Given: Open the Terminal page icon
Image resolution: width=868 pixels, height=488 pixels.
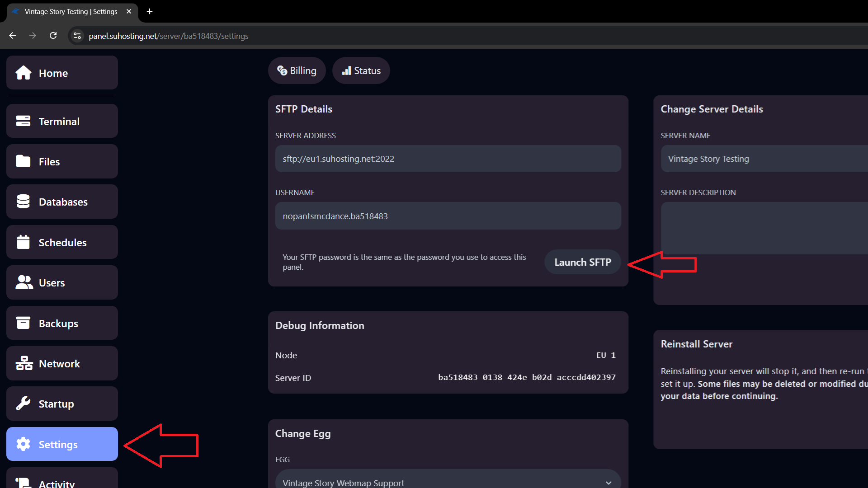Looking at the screenshot, I should (23, 121).
